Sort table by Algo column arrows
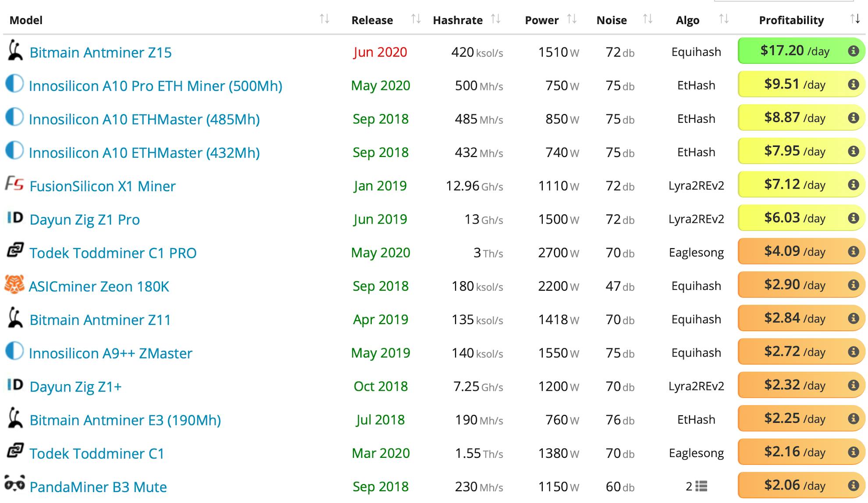The height and width of the screenshot is (503, 868). (724, 19)
